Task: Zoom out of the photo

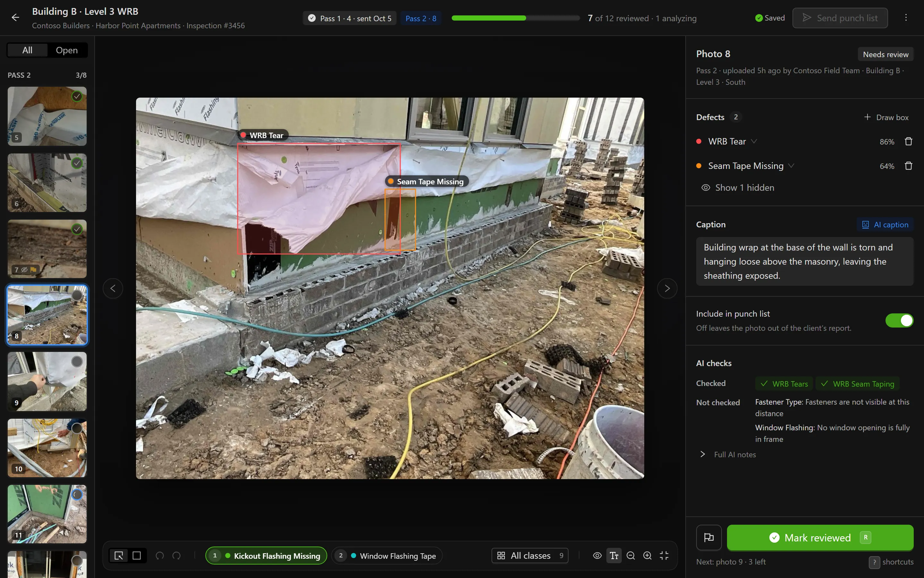Action: pyautogui.click(x=631, y=556)
